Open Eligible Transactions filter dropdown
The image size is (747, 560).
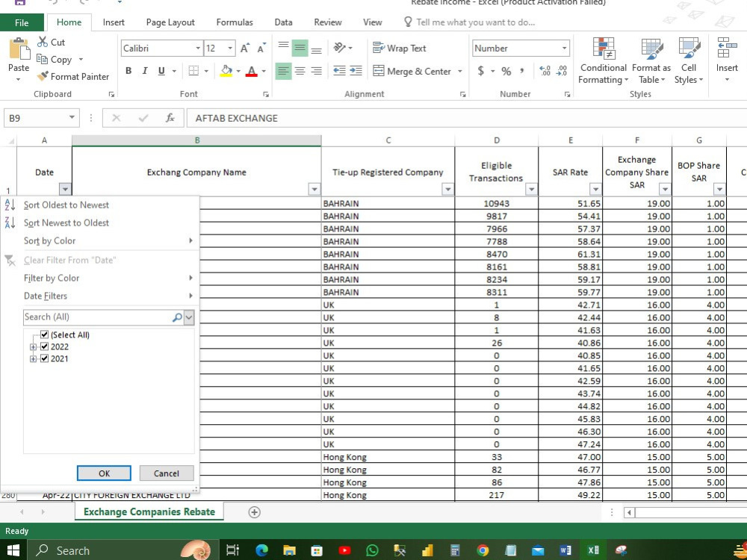[x=531, y=190]
